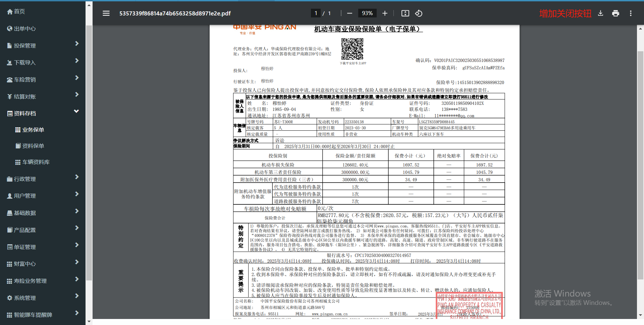Click the PDF page number input field
The image size is (644, 325).
pos(316,13)
